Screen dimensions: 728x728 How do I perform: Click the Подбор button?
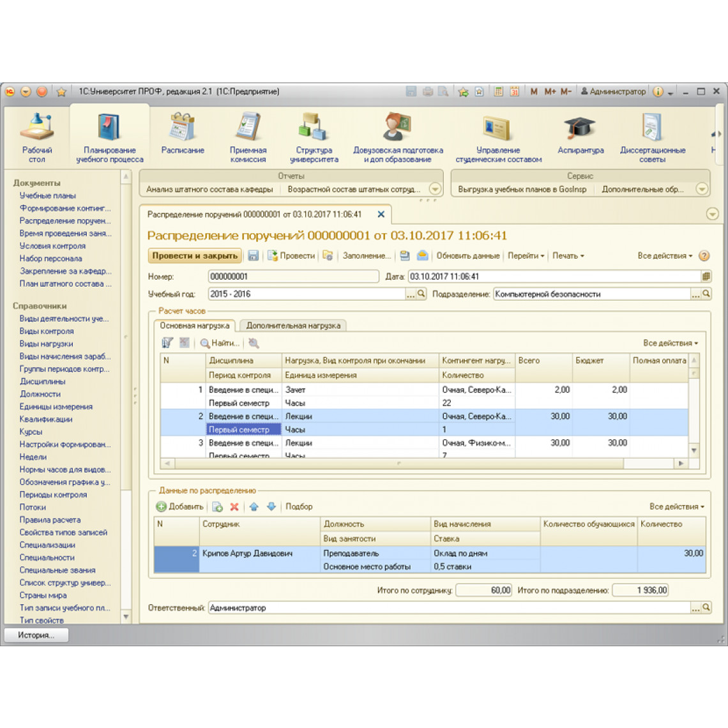pos(299,506)
